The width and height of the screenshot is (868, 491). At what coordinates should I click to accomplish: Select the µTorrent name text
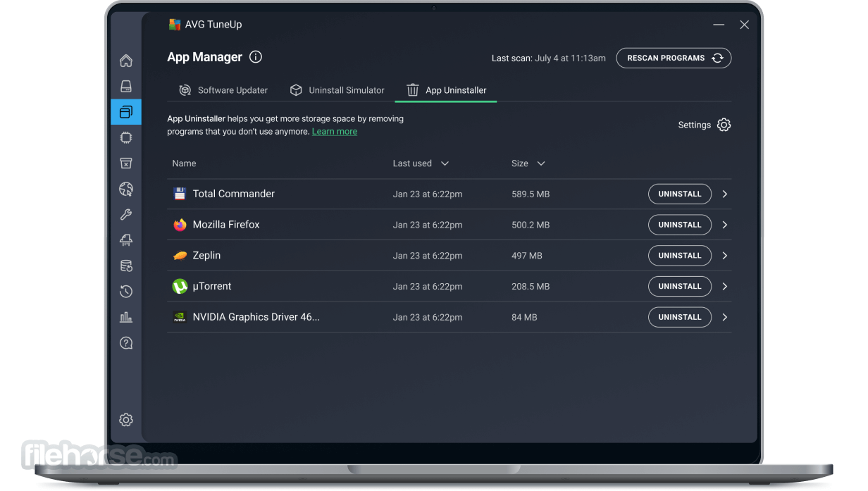[x=212, y=287]
